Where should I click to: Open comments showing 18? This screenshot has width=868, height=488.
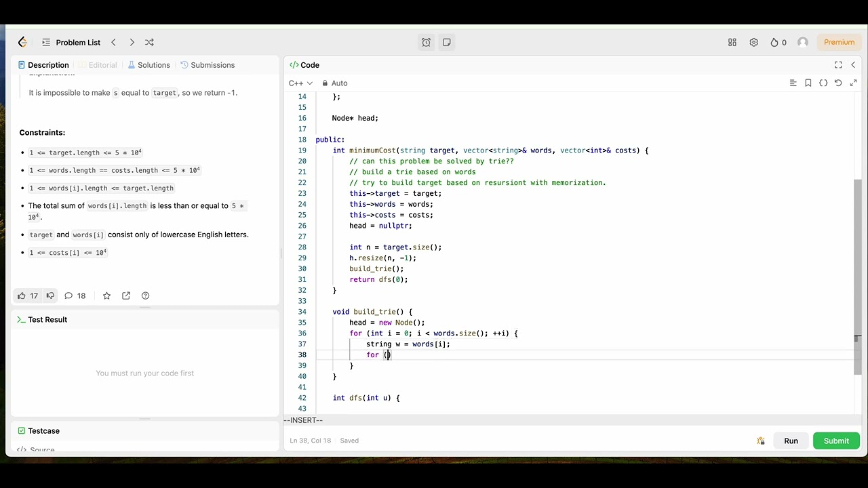pos(75,296)
